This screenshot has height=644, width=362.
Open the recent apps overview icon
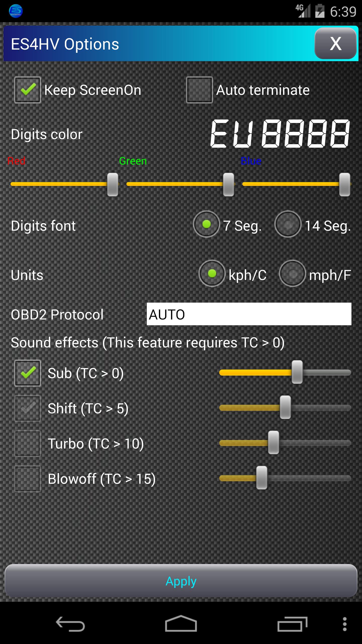(292, 624)
